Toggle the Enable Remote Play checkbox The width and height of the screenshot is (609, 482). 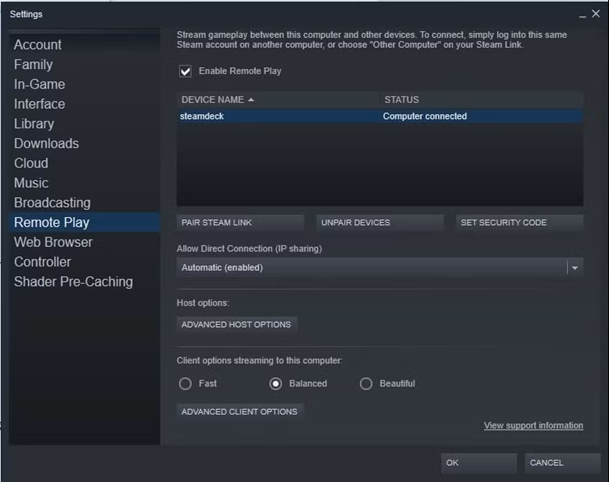(x=185, y=71)
